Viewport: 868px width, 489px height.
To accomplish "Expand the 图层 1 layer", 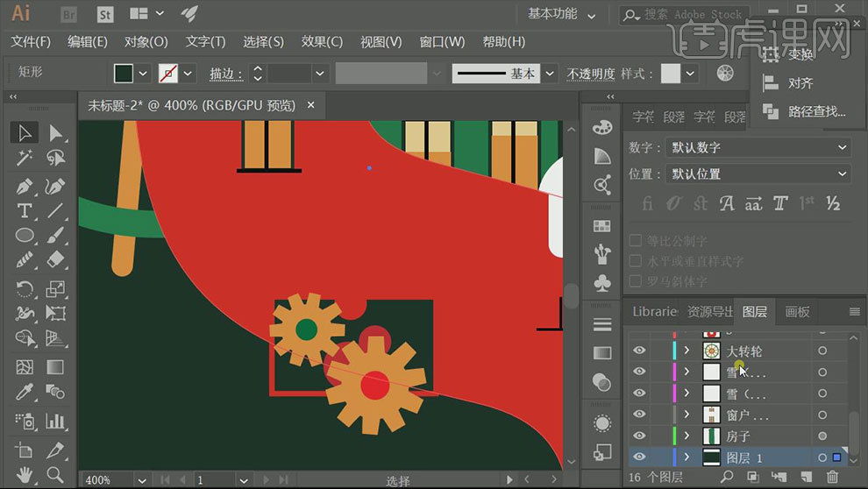I will tap(687, 457).
